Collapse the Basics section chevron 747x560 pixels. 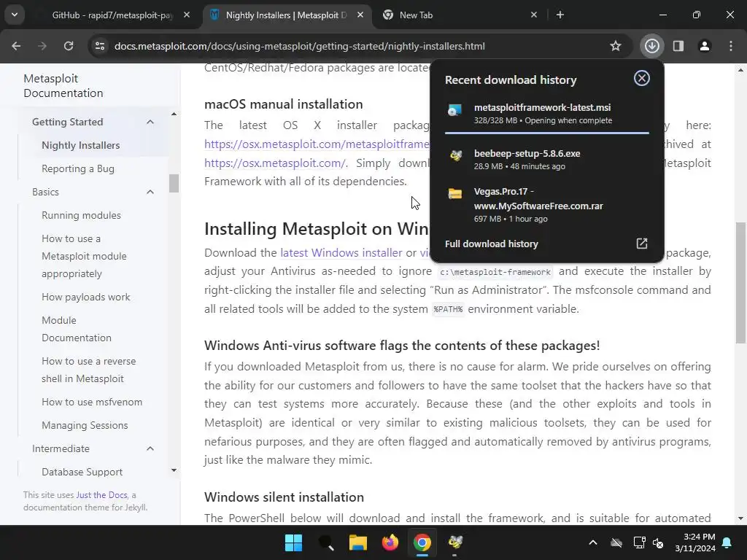(150, 192)
